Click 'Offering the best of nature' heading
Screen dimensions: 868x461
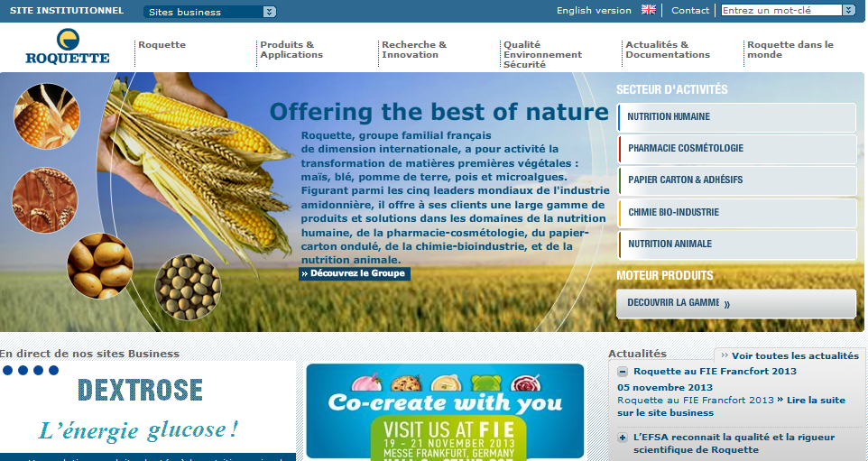439,112
